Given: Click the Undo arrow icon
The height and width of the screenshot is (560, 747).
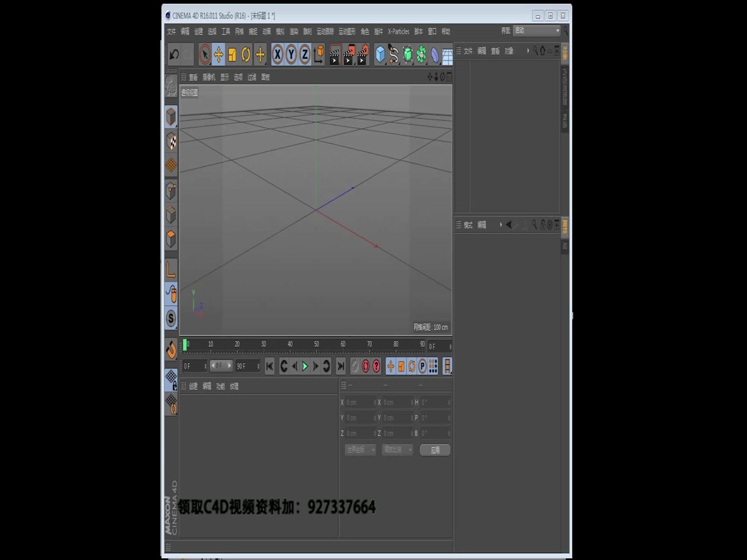Looking at the screenshot, I should pyautogui.click(x=174, y=54).
